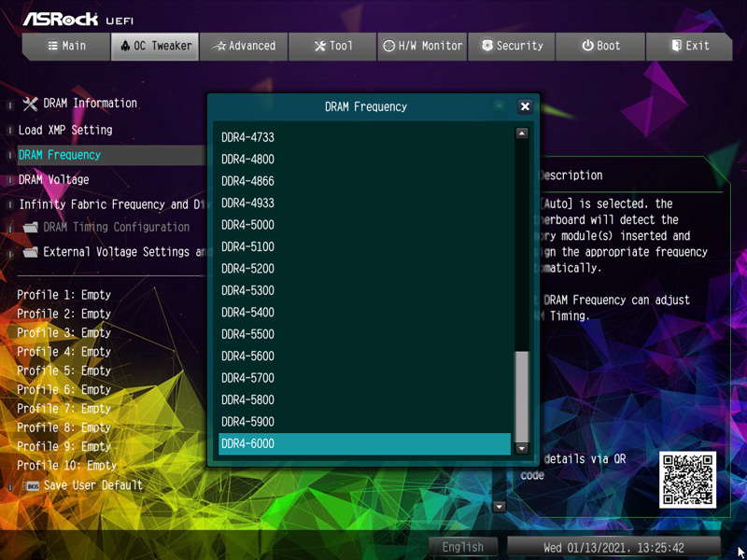Click the External Voltage Settings folder icon
The height and width of the screenshot is (560, 747).
pos(30,252)
